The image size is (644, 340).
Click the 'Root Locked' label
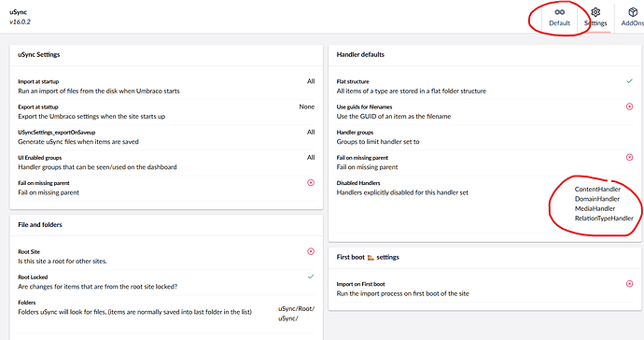(33, 277)
